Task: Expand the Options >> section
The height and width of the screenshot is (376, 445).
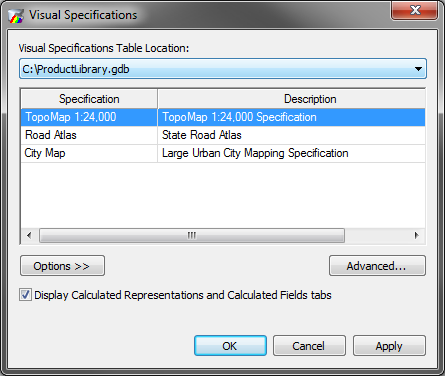Action: pyautogui.click(x=62, y=266)
